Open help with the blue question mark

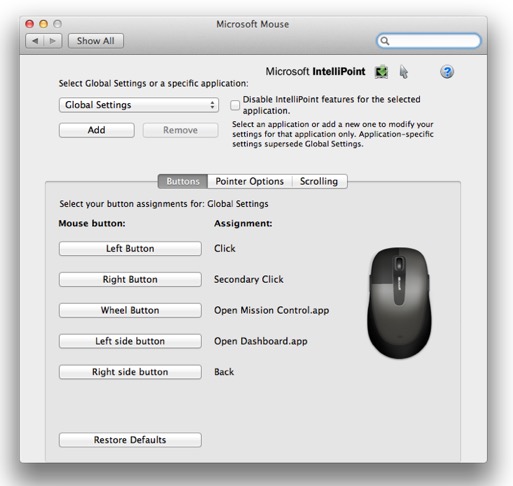click(447, 72)
